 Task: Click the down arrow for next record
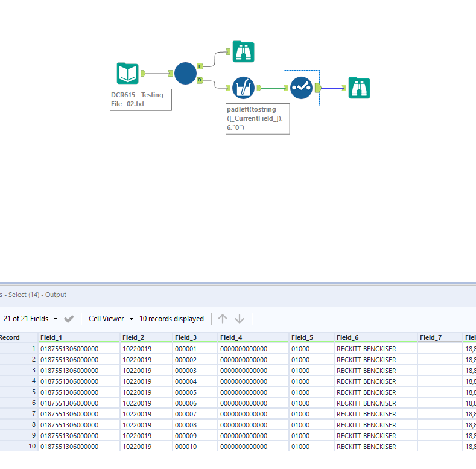[x=240, y=319]
